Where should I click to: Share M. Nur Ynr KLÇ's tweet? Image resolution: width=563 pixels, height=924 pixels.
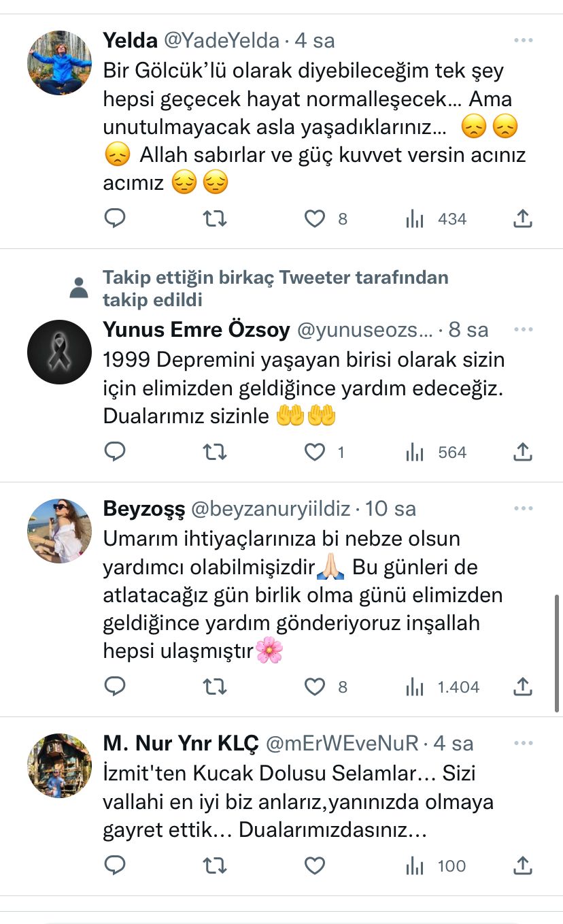tap(522, 865)
